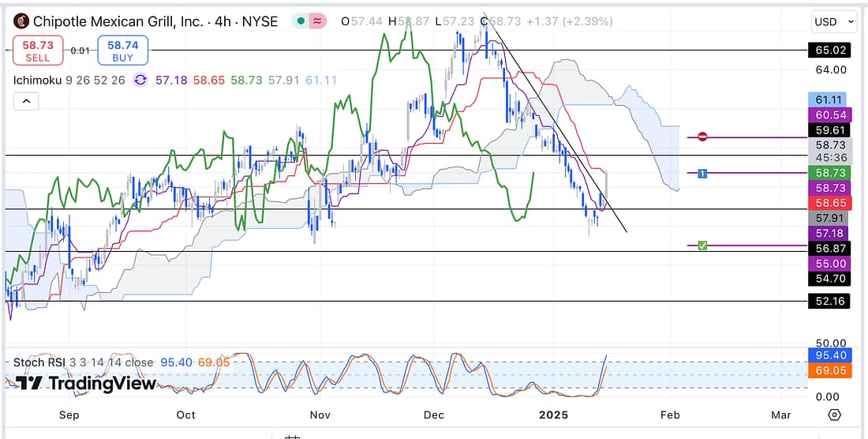The width and height of the screenshot is (868, 439).
Task: Click the Chipotle company logo icon
Action: tap(22, 21)
